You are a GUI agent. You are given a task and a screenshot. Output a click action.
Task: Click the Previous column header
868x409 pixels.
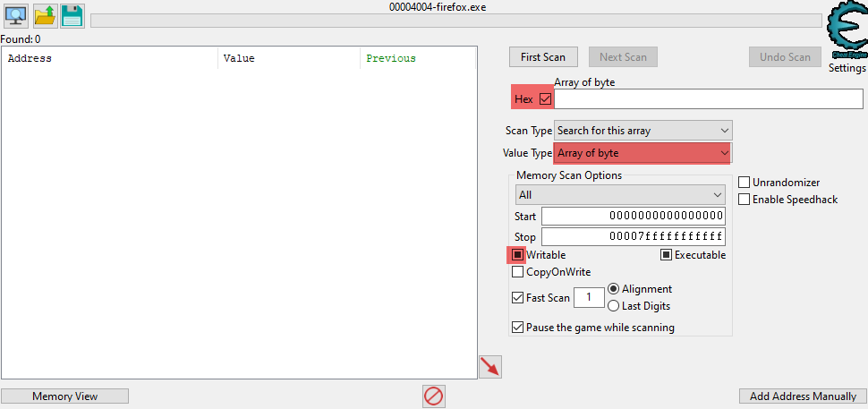click(418, 58)
